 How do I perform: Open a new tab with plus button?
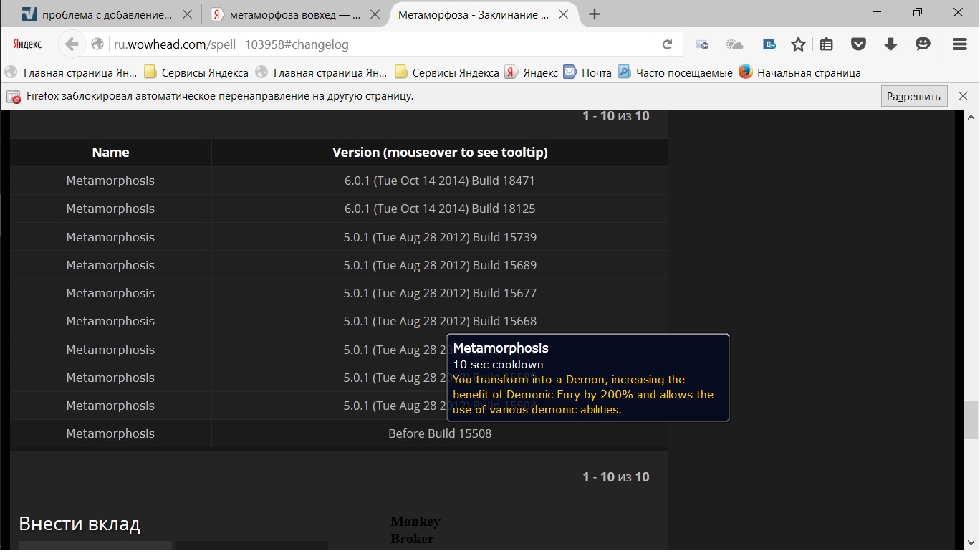point(594,14)
